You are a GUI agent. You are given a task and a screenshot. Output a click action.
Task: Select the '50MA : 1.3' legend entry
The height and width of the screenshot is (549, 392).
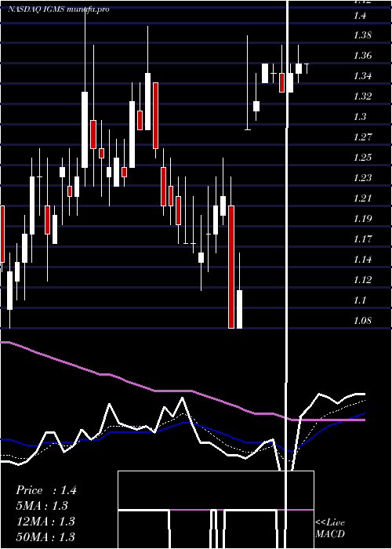45,536
